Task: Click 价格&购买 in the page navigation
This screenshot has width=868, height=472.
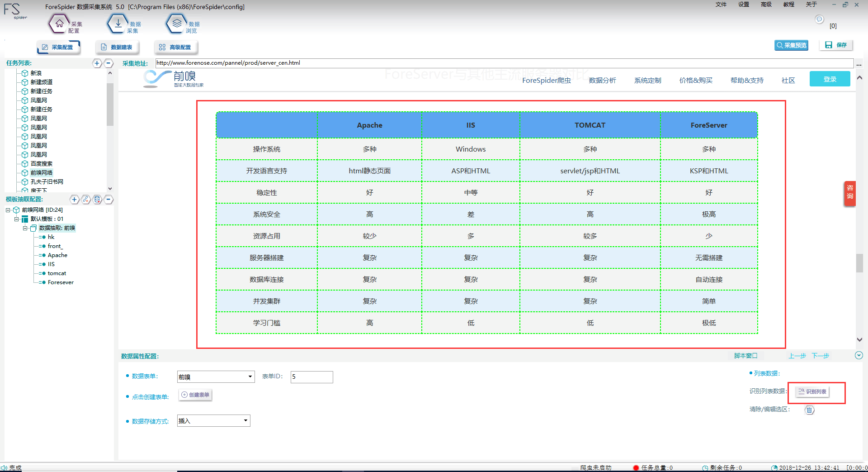Action: tap(696, 81)
